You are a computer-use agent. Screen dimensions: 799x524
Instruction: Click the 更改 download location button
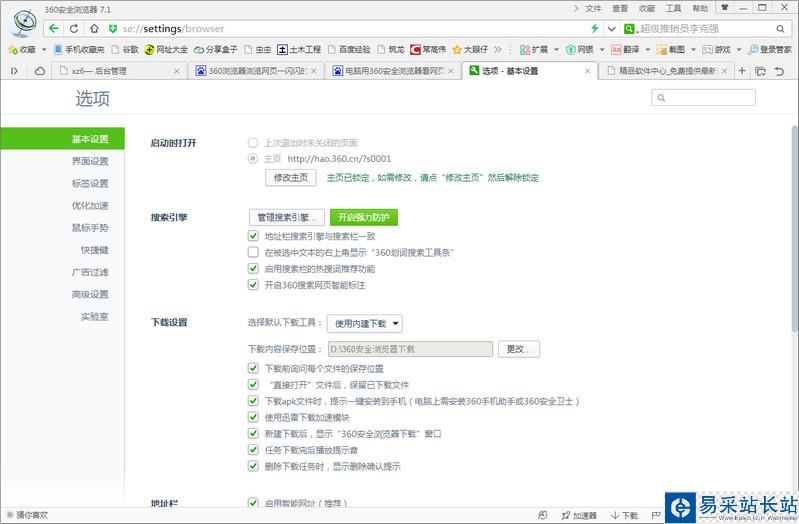519,349
